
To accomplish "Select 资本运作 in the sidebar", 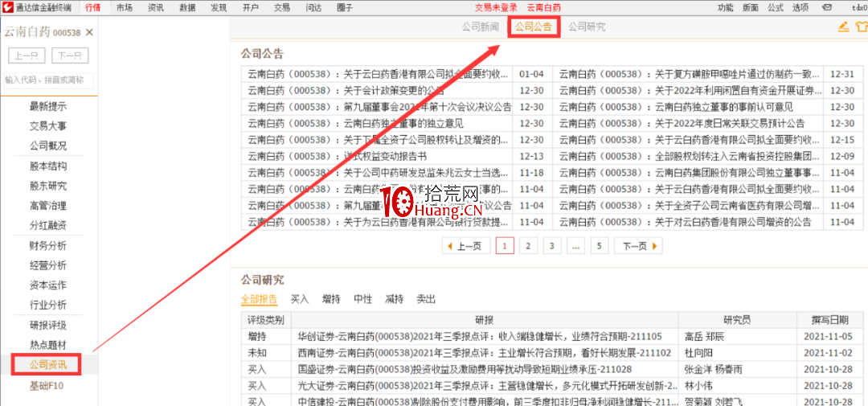I will coord(48,285).
